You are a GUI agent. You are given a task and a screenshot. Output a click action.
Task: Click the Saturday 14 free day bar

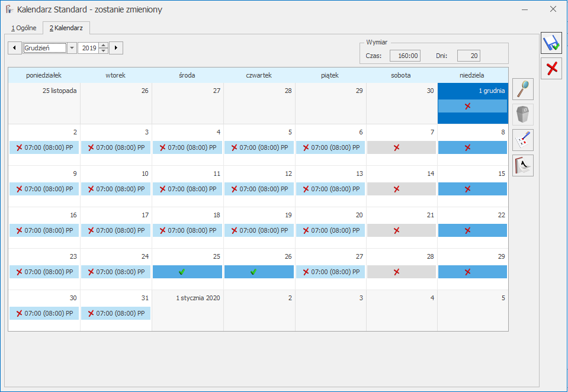click(x=402, y=189)
